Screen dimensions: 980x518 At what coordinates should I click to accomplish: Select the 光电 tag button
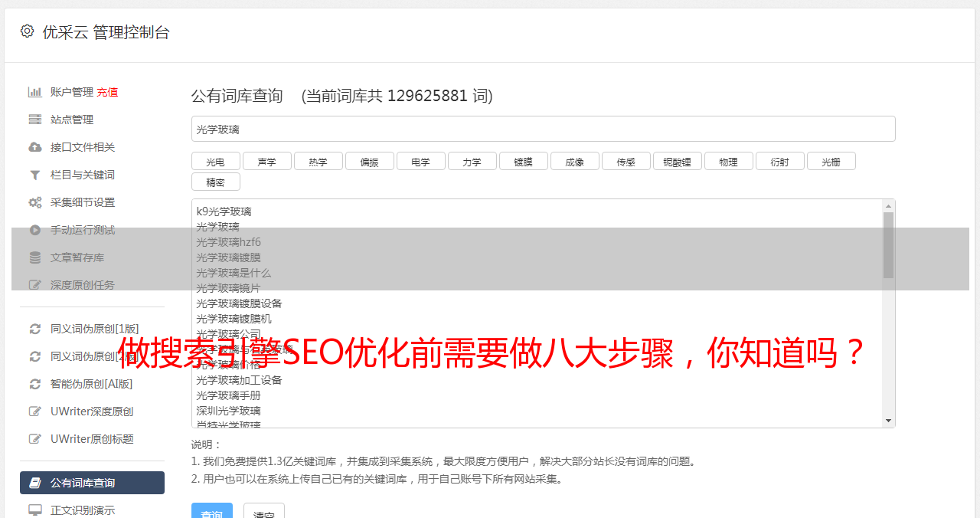[x=215, y=161]
